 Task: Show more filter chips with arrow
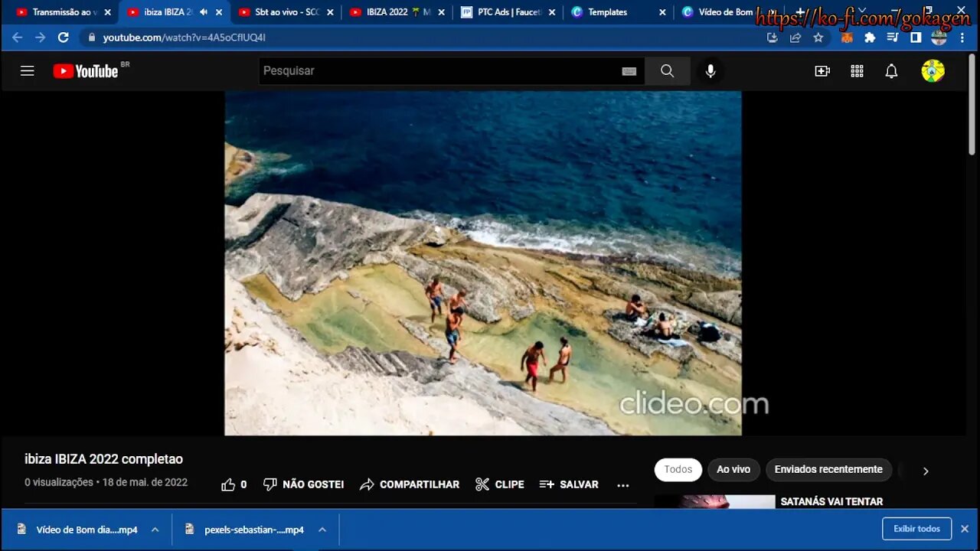coord(926,471)
